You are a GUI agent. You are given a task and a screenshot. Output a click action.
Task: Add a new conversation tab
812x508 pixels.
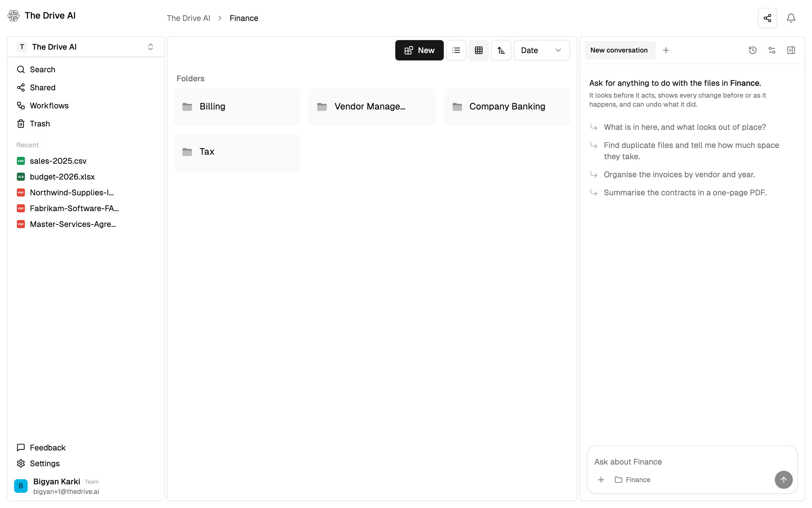pyautogui.click(x=666, y=51)
